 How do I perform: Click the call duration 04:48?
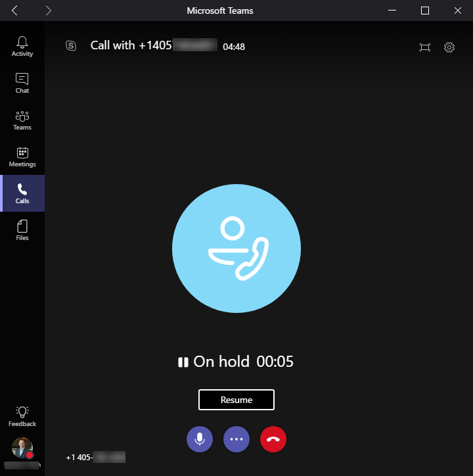(x=234, y=47)
